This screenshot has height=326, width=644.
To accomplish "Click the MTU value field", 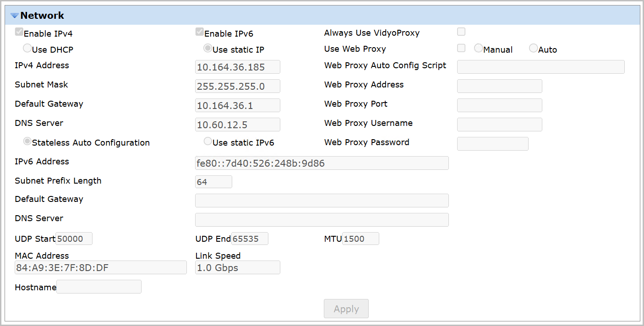I will [x=360, y=239].
